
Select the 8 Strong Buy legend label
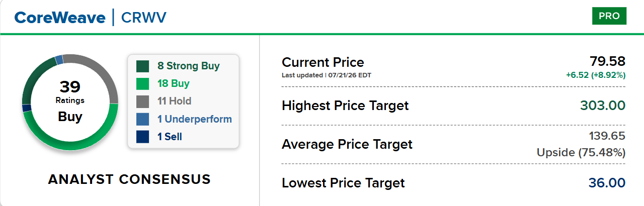tap(189, 66)
